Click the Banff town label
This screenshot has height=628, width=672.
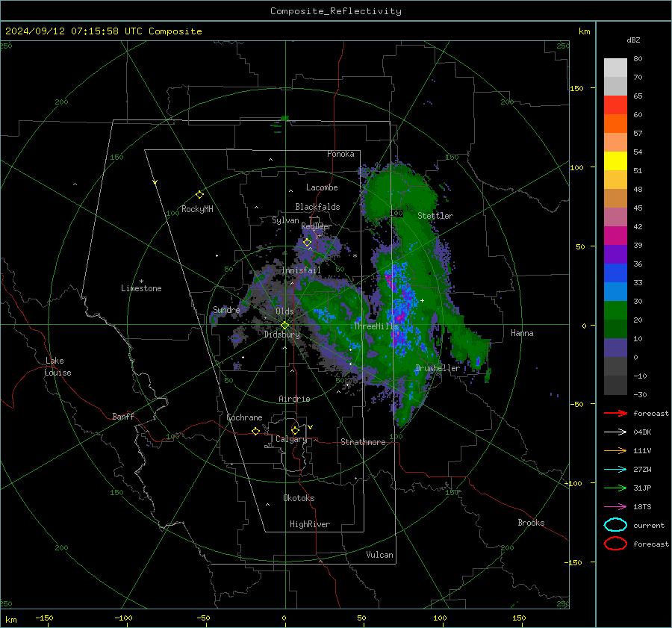point(123,416)
